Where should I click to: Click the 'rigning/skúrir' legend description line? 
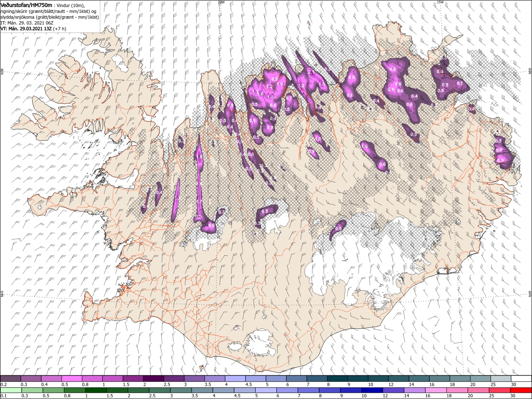pos(48,11)
